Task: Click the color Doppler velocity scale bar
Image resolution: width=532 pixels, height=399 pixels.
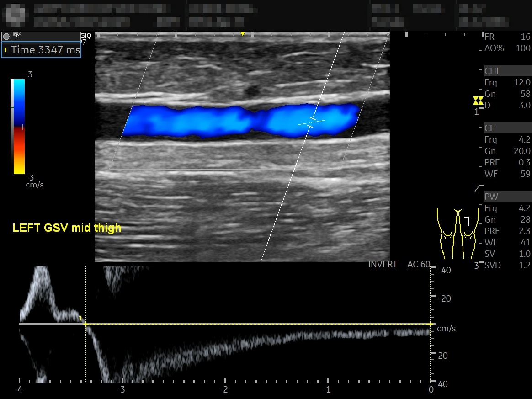Action: 17,127
